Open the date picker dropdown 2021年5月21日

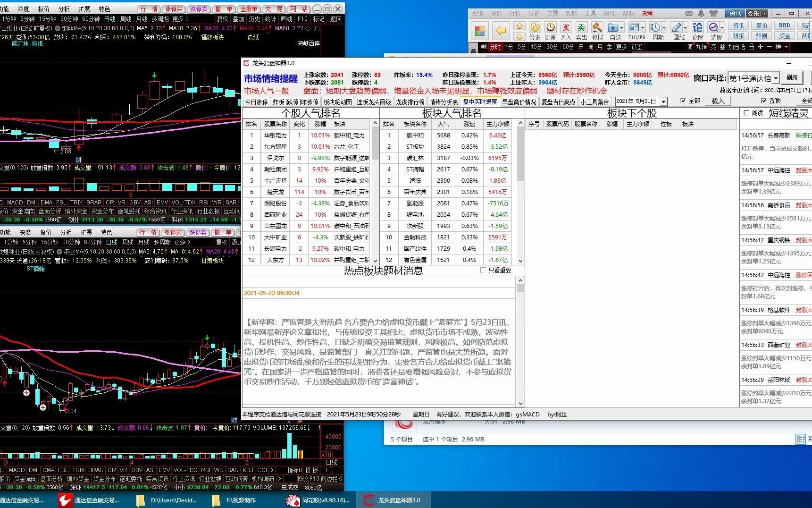pyautogui.click(x=663, y=102)
